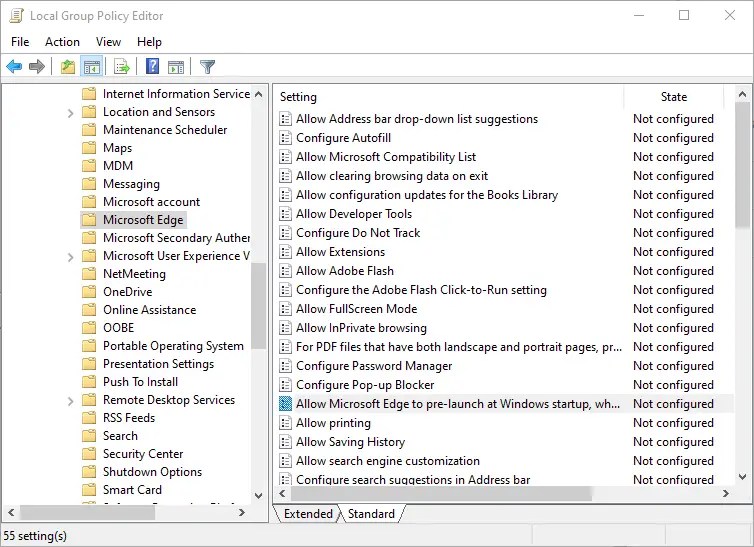
Task: Click the settings list scroll up arrow
Action: click(x=742, y=94)
